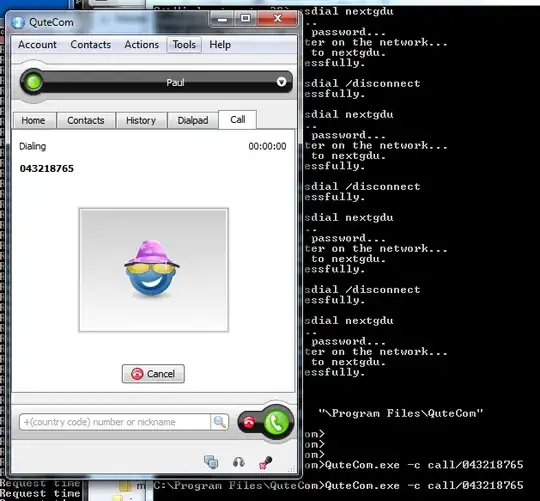Image resolution: width=540 pixels, height=501 pixels.
Task: Expand the Paul profile dropdown arrow
Action: pos(281,82)
